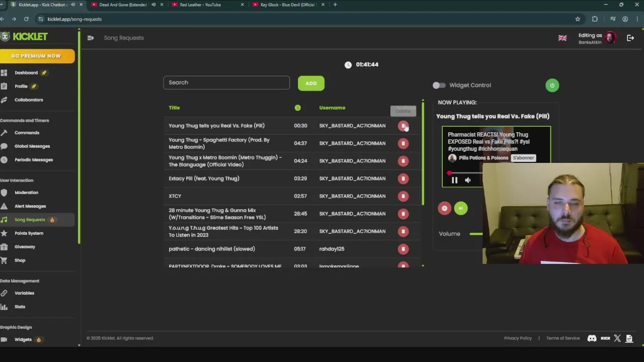
Task: Click the song list green scrollbar
Action: [x=423, y=153]
